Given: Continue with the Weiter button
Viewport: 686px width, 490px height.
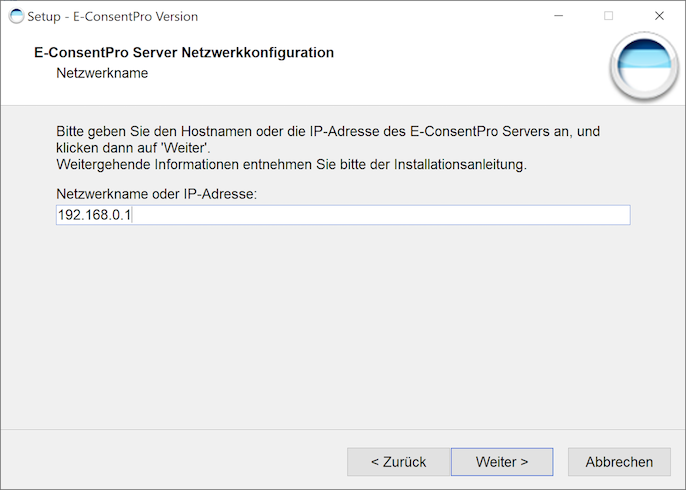Looking at the screenshot, I should tap(502, 462).
